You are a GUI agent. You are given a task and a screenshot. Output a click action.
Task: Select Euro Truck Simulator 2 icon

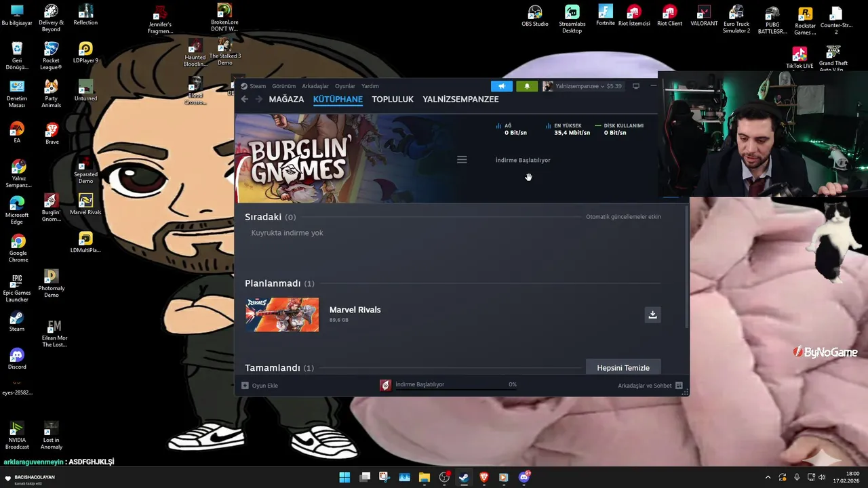(x=736, y=19)
